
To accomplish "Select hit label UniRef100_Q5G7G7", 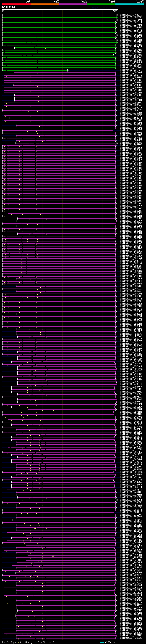I will 131,221.
